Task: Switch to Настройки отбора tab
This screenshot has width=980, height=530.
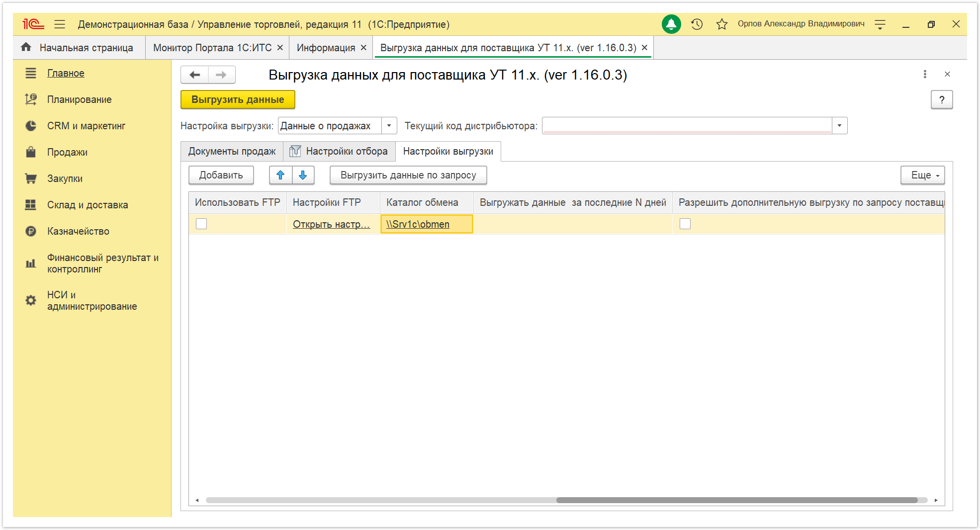Action: [339, 151]
